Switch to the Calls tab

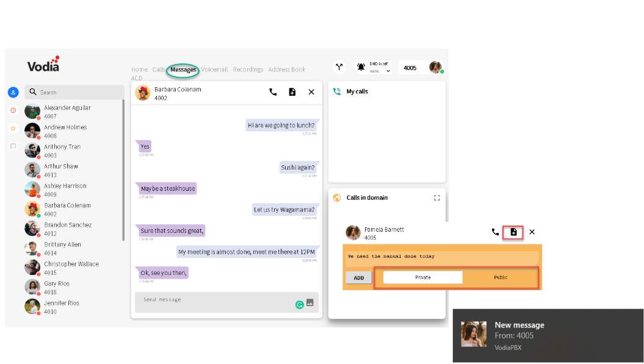pyautogui.click(x=159, y=70)
